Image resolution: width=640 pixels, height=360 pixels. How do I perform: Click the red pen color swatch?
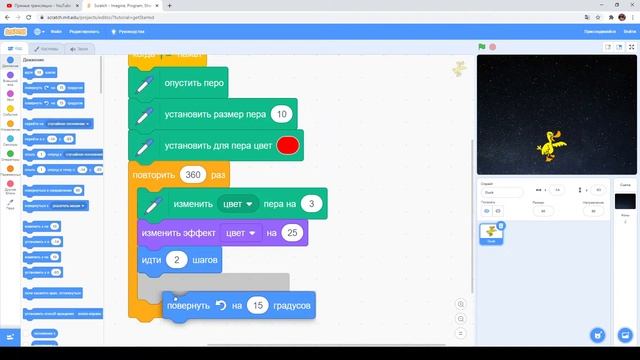pyautogui.click(x=288, y=145)
